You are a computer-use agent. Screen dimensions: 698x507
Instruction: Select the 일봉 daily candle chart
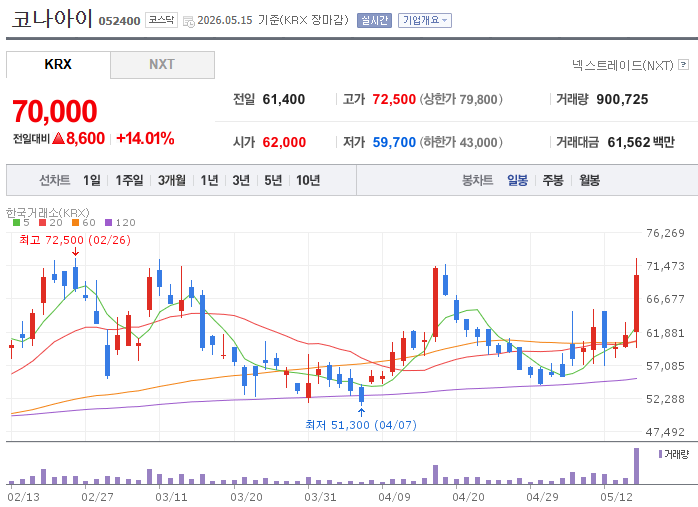[517, 180]
